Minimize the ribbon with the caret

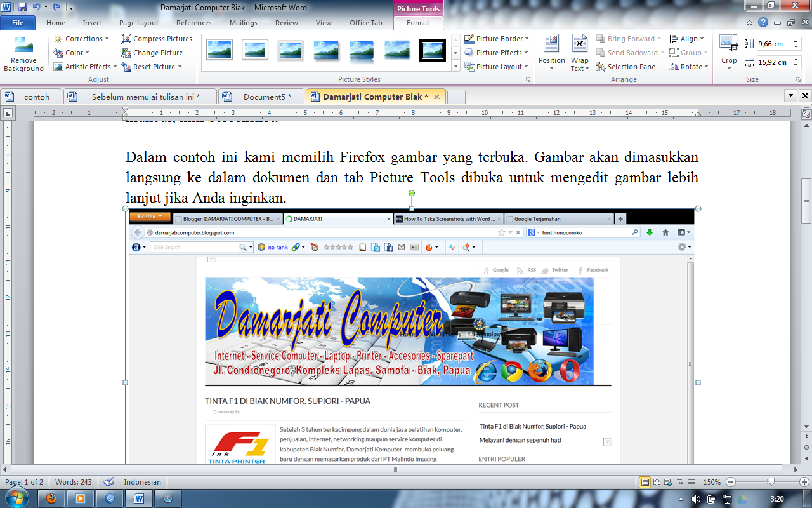tap(750, 22)
